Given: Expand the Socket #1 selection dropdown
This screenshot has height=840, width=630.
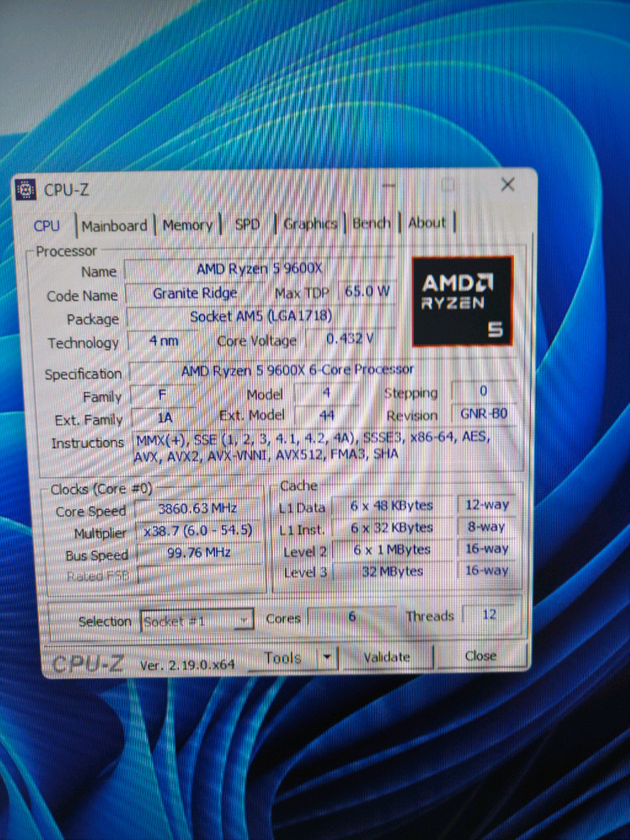Looking at the screenshot, I should click(197, 621).
